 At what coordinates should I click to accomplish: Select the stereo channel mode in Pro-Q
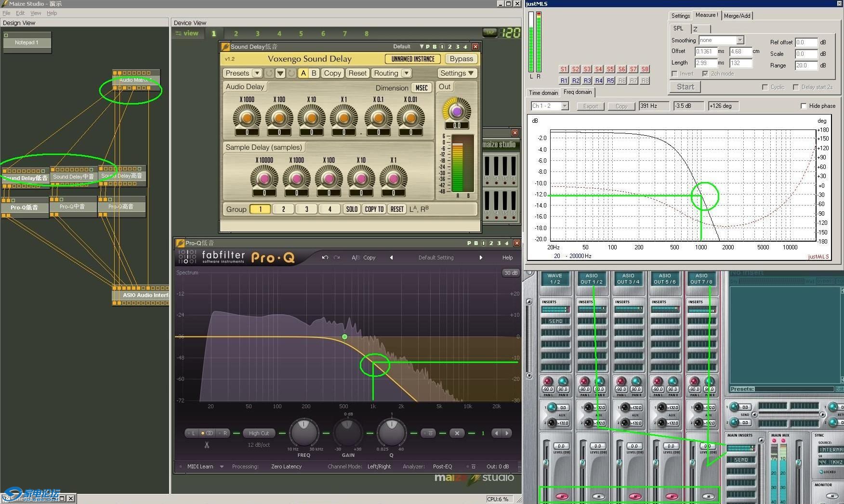coord(209,433)
